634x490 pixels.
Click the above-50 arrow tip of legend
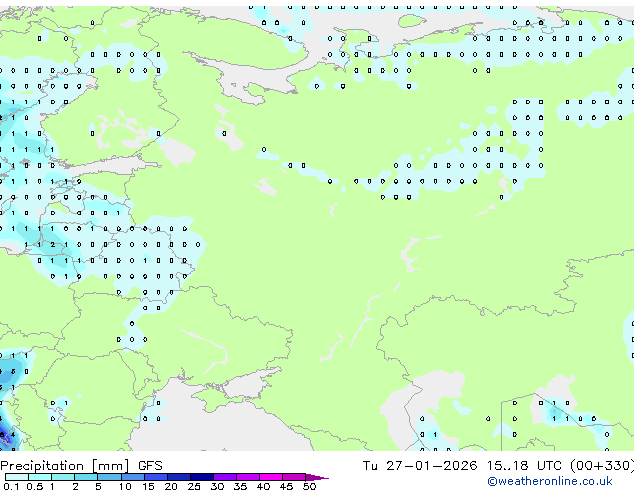[x=317, y=477]
